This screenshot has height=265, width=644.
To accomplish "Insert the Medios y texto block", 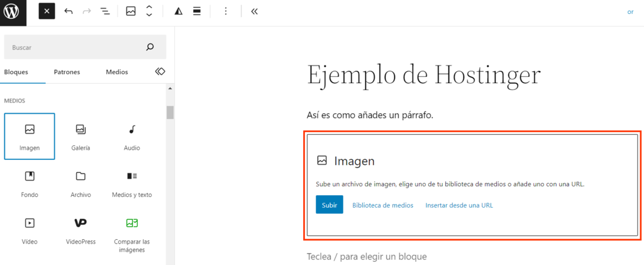I will pyautogui.click(x=132, y=183).
